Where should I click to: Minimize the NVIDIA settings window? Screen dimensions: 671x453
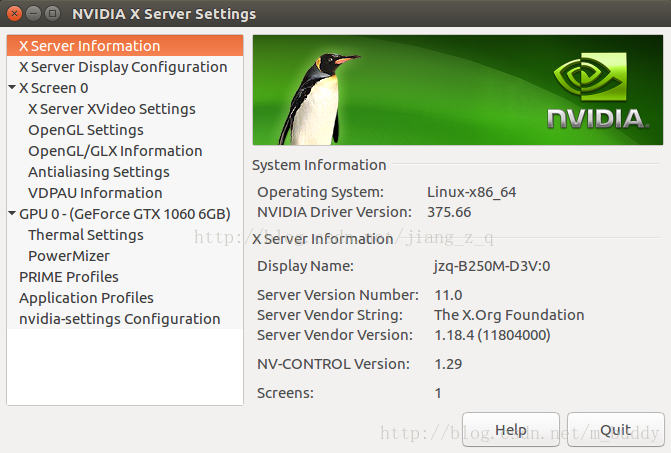[x=33, y=14]
